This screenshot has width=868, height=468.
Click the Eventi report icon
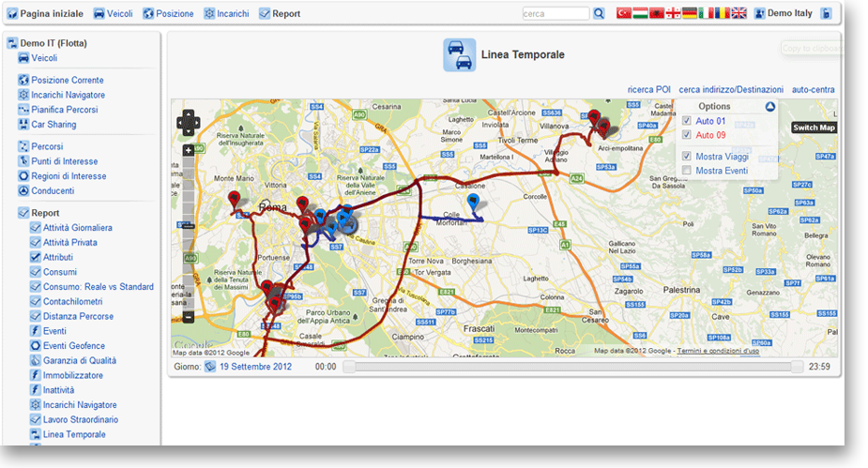(36, 331)
